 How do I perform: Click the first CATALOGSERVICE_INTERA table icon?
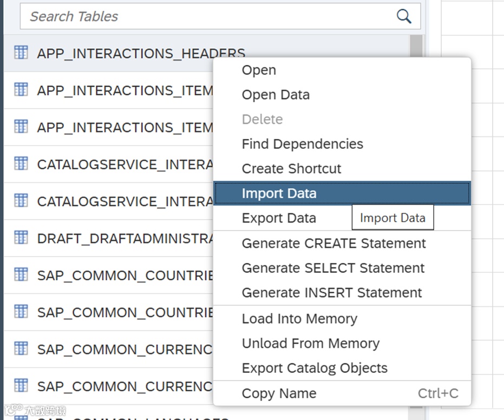pos(21,163)
